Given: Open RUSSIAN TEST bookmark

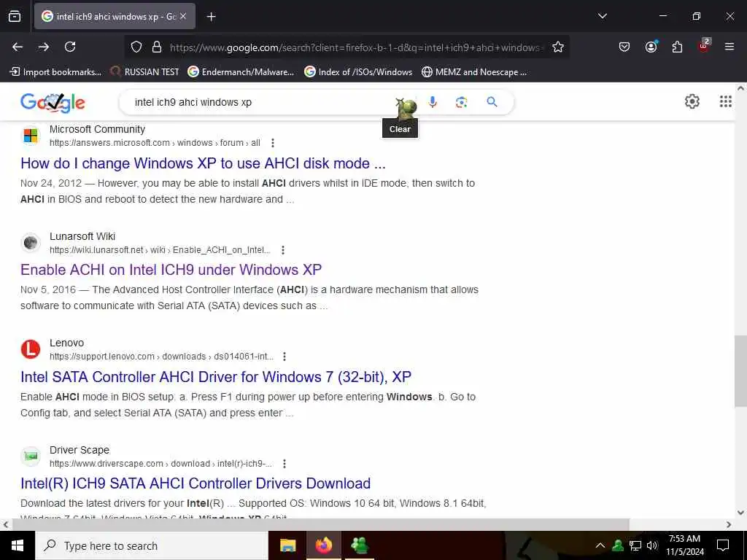Looking at the screenshot, I should [145, 72].
